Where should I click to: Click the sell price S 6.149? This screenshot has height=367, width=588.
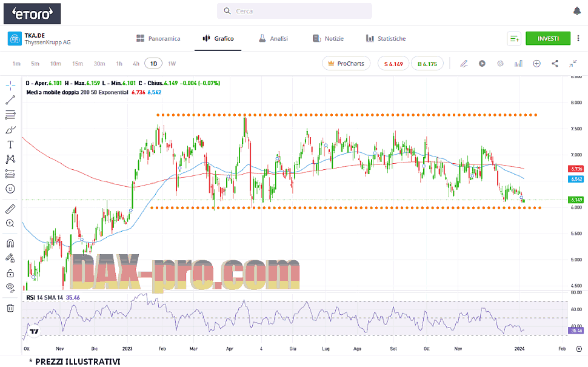393,64
